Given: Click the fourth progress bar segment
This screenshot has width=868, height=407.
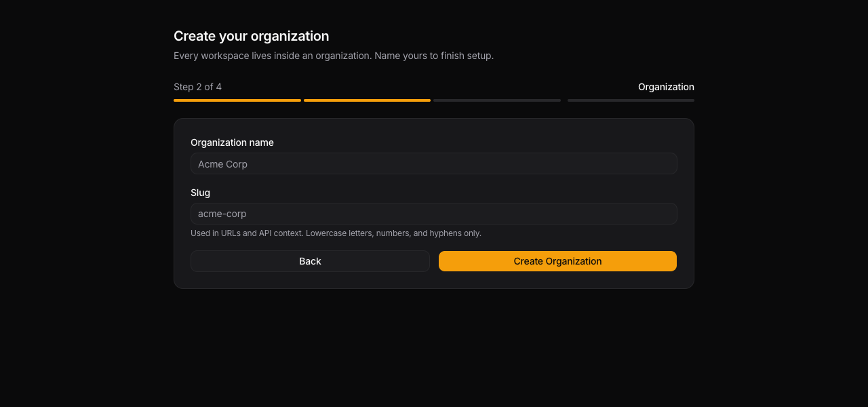Looking at the screenshot, I should pyautogui.click(x=631, y=100).
